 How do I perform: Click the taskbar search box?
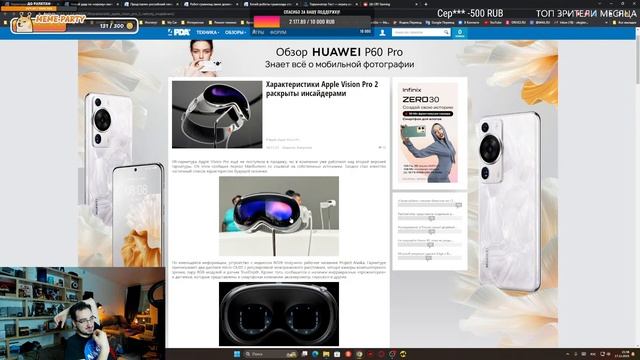(270, 354)
